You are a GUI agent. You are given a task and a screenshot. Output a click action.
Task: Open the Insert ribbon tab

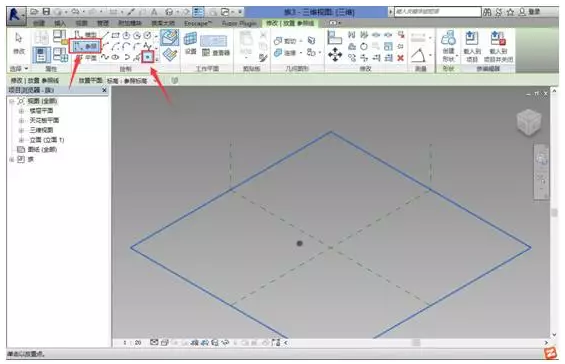click(60, 23)
